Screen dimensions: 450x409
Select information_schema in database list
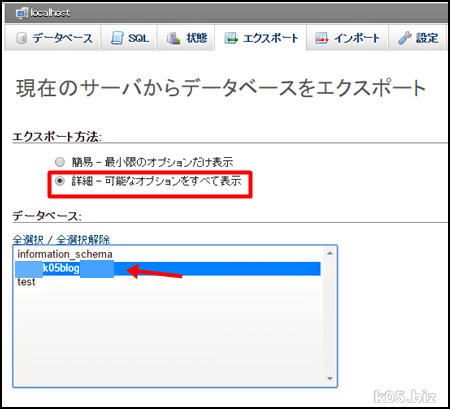point(168,254)
